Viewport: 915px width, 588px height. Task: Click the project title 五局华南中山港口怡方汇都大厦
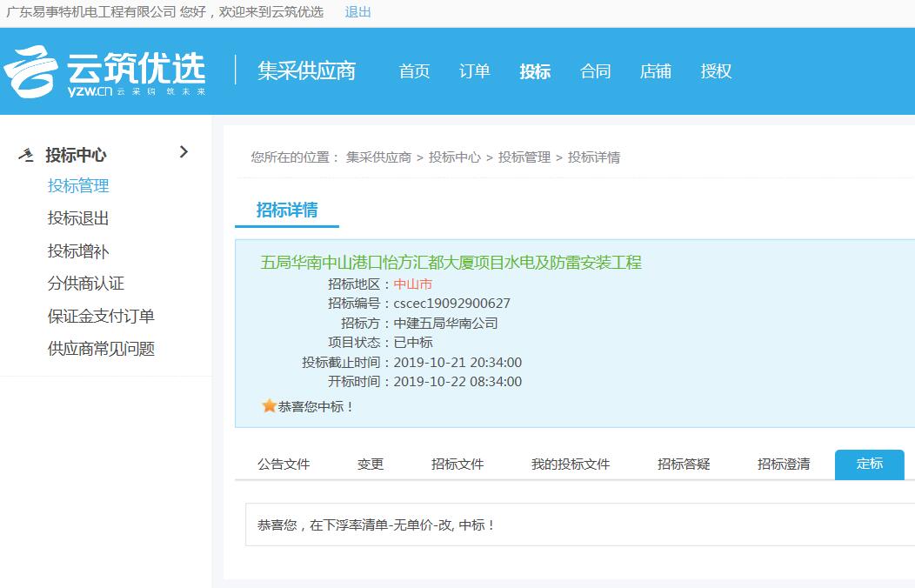tap(451, 263)
